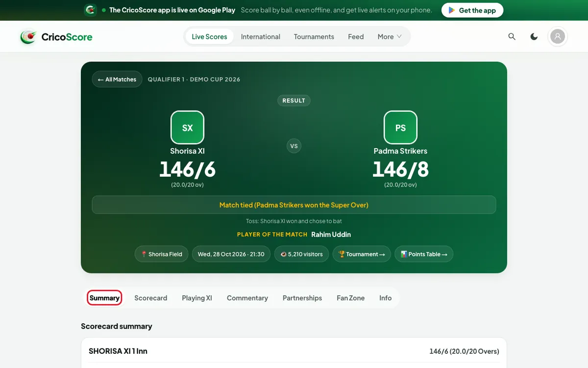Image resolution: width=588 pixels, height=368 pixels.
Task: Select the Summary tab
Action: coord(104,298)
